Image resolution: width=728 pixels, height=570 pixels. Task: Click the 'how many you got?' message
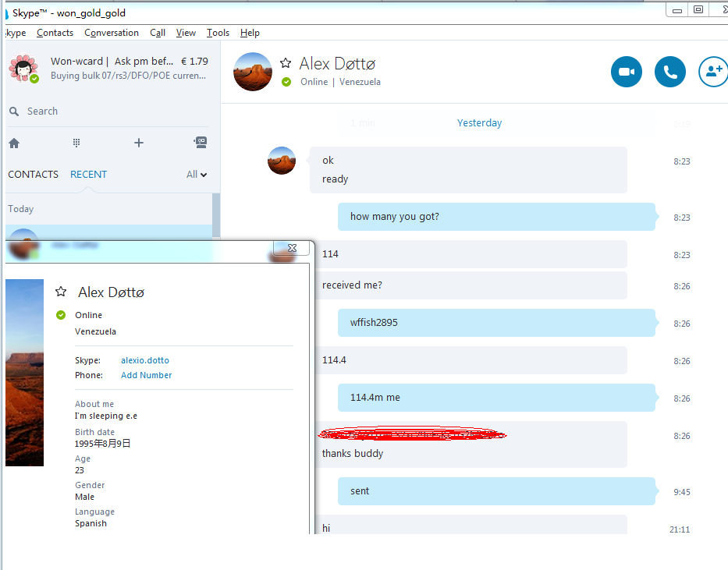click(496, 217)
